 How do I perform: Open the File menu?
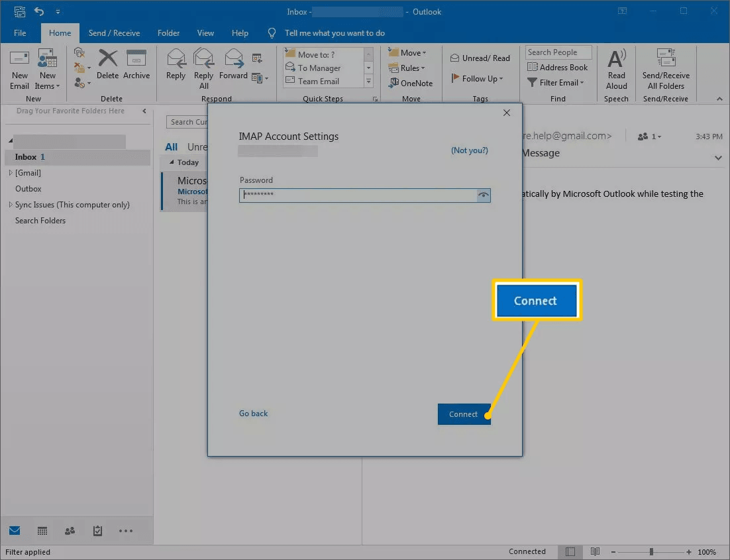(x=20, y=33)
